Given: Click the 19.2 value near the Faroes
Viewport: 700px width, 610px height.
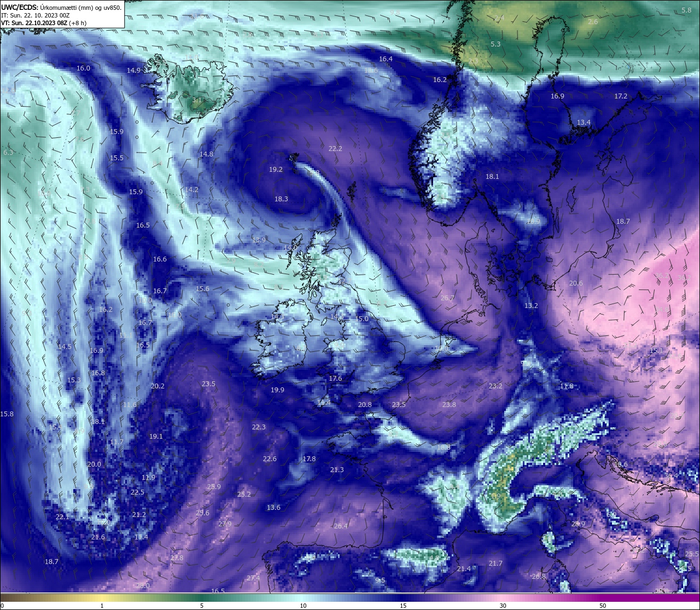Looking at the screenshot, I should (x=276, y=170).
